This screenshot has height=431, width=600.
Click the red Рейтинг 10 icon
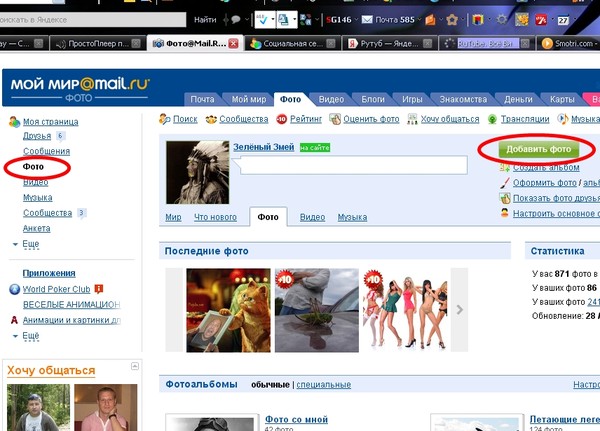tap(282, 119)
